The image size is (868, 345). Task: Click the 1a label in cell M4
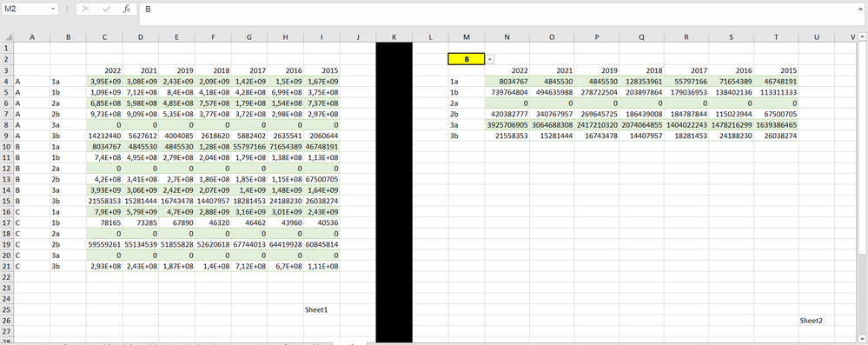pos(466,82)
